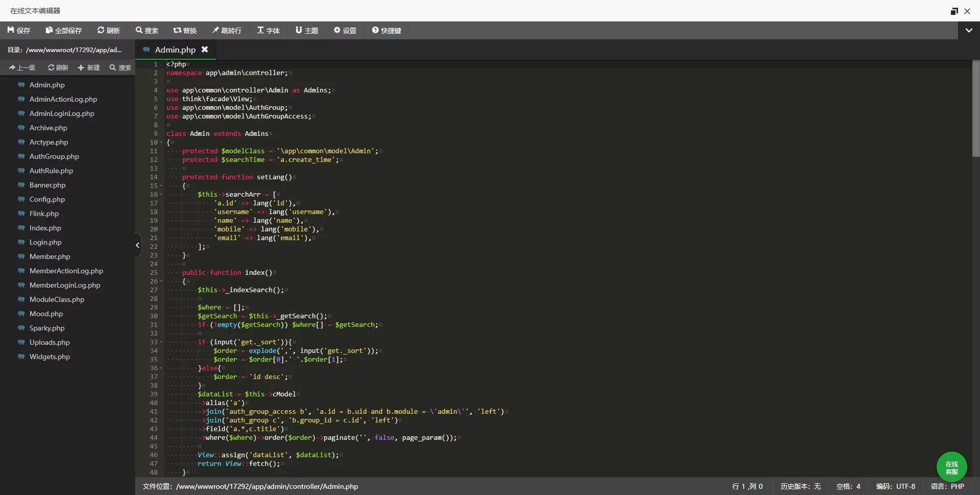Change the 编码: UTF-8 encoding setting
Viewport: 980px width, 495px height.
tap(896, 486)
